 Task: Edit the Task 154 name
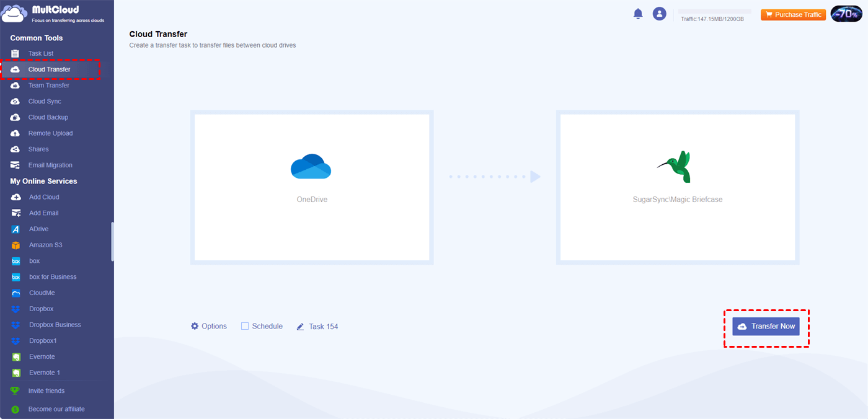[324, 327]
